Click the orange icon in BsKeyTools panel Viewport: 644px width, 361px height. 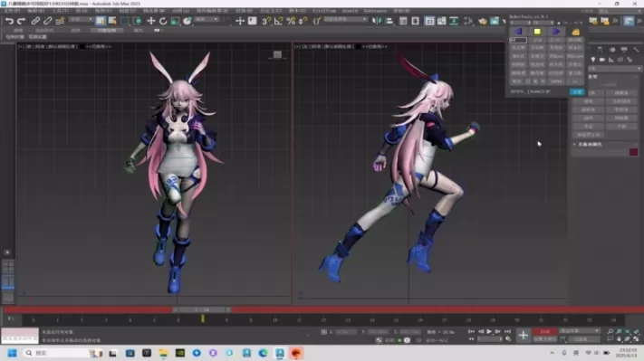tap(575, 32)
